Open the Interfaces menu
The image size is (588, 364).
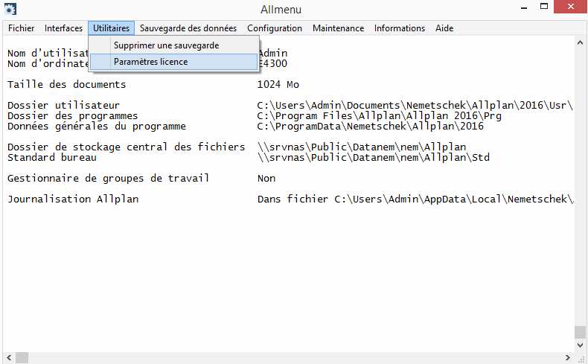(63, 28)
